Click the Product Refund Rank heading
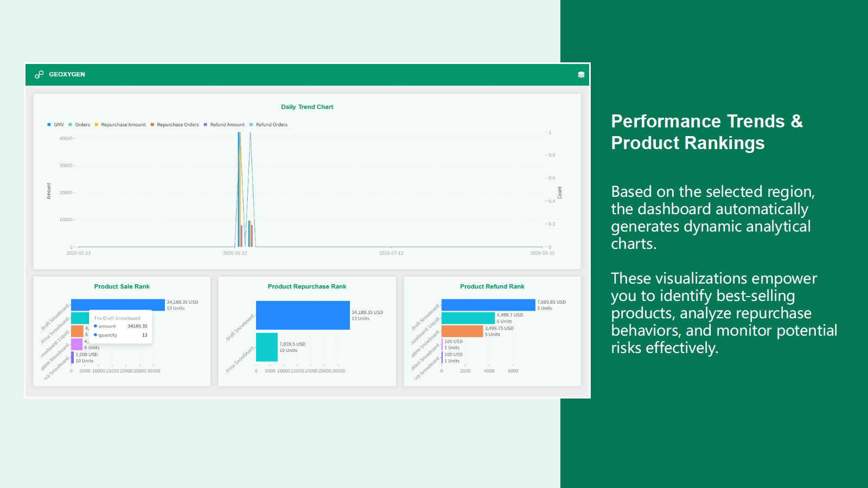The width and height of the screenshot is (868, 488). click(492, 286)
